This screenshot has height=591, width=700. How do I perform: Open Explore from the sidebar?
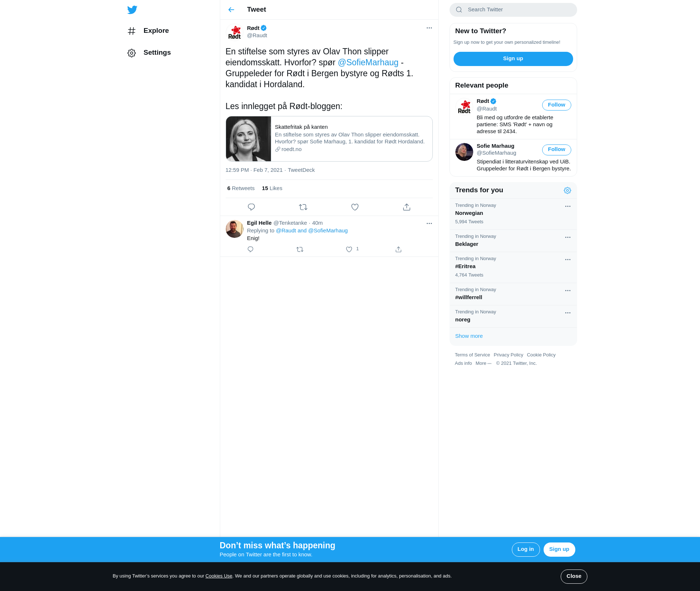point(148,31)
